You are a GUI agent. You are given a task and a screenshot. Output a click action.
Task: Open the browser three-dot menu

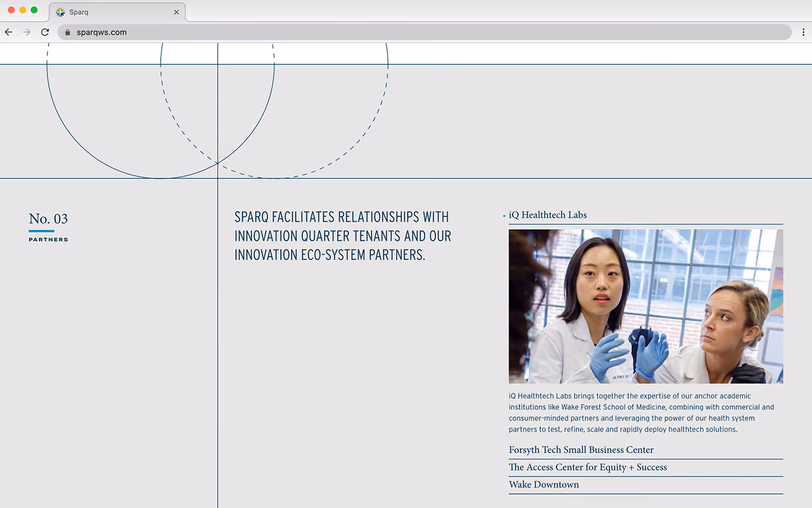click(x=804, y=32)
